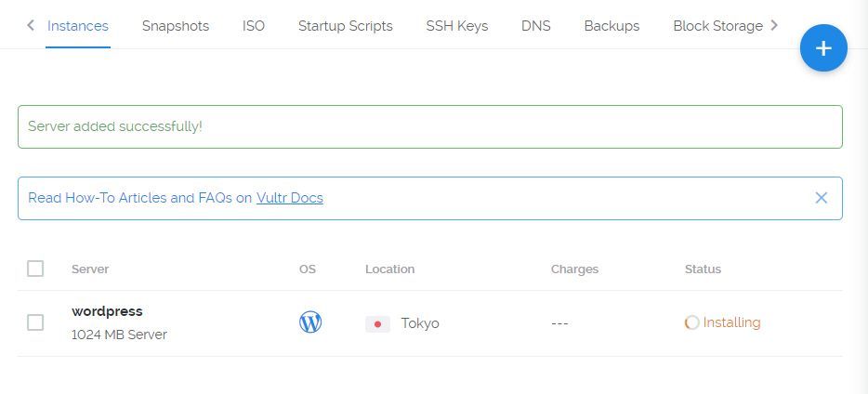Viewport: 868px width, 394px height.
Task: Go to the Startup Scripts tab
Action: pyautogui.click(x=346, y=26)
